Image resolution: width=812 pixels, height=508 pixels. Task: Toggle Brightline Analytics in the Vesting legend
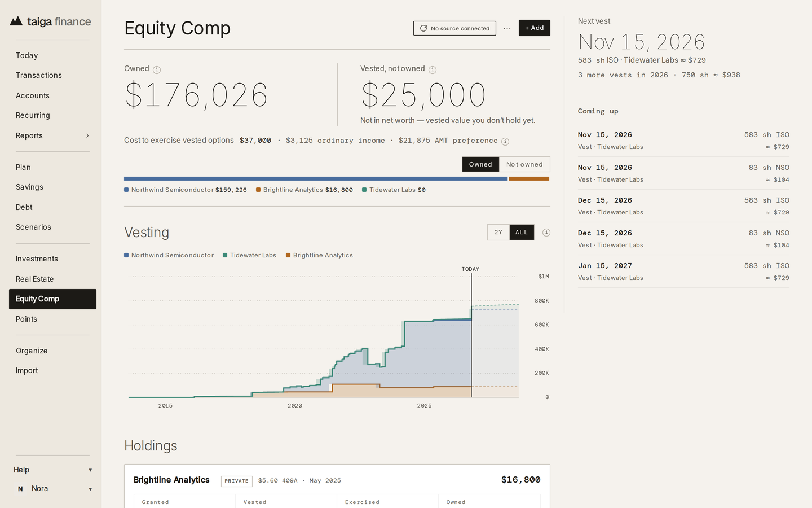pyautogui.click(x=320, y=255)
